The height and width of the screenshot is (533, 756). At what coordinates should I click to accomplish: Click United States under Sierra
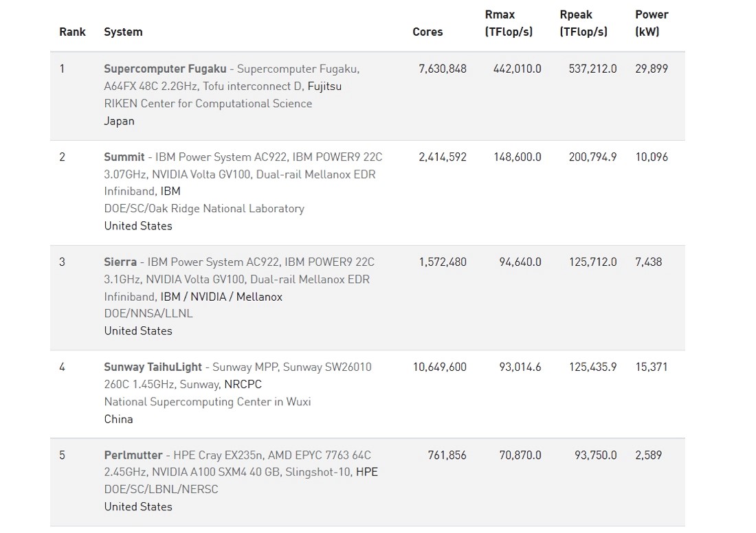click(x=138, y=331)
